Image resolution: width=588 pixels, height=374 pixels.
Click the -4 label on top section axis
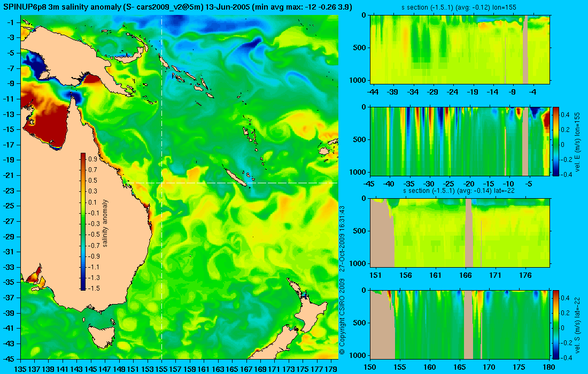click(532, 92)
